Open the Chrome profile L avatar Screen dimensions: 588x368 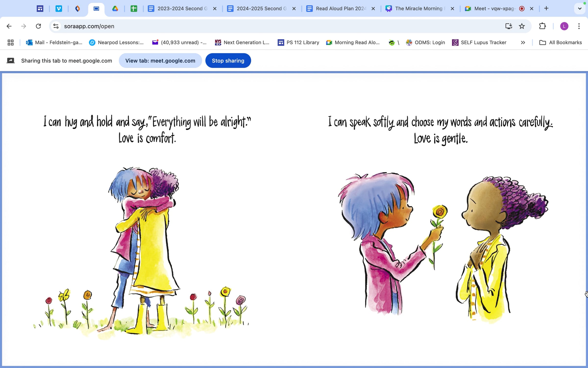564,26
